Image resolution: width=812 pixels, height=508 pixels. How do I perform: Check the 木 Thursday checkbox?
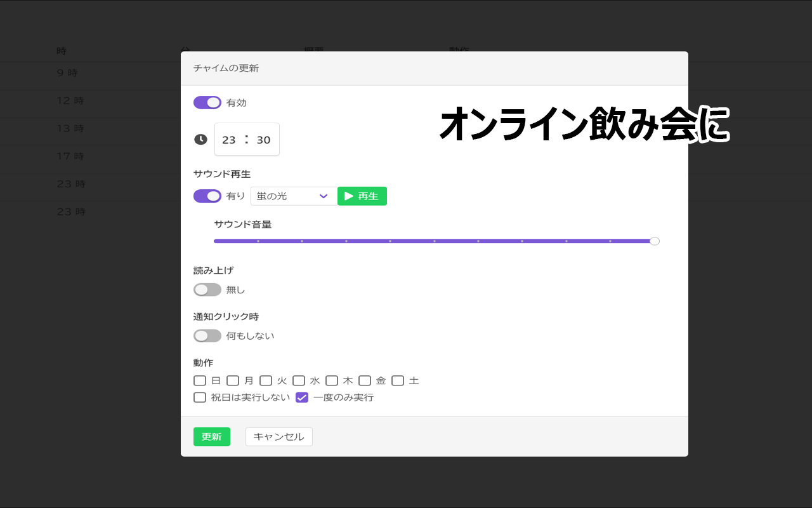[x=332, y=381]
